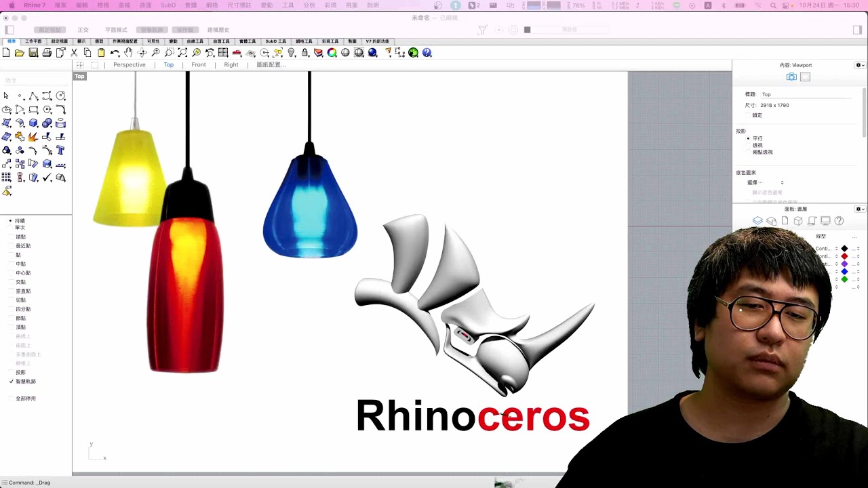This screenshot has width=868, height=488.
Task: Open the Layers stack icon in panel
Action: 757,221
